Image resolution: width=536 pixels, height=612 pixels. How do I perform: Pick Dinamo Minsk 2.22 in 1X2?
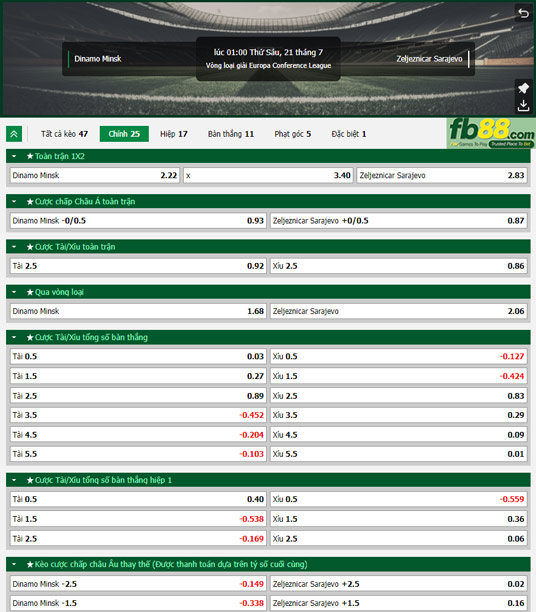tap(95, 175)
